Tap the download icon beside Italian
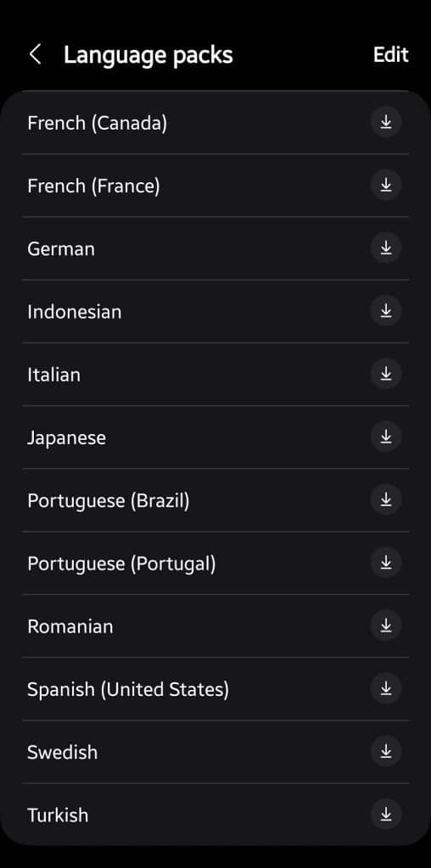Image resolution: width=431 pixels, height=868 pixels. [x=386, y=374]
